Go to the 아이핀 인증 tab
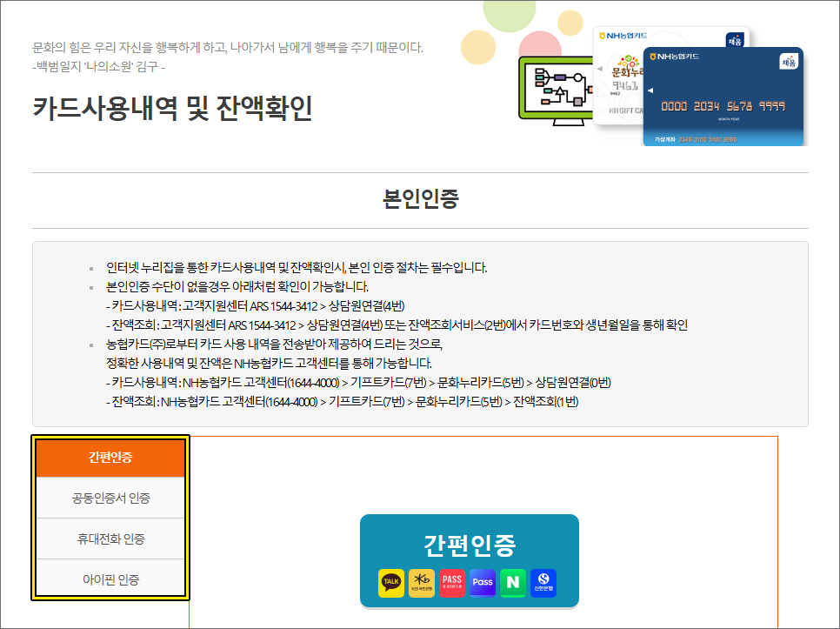Image resolution: width=840 pixels, height=629 pixels. click(x=110, y=579)
